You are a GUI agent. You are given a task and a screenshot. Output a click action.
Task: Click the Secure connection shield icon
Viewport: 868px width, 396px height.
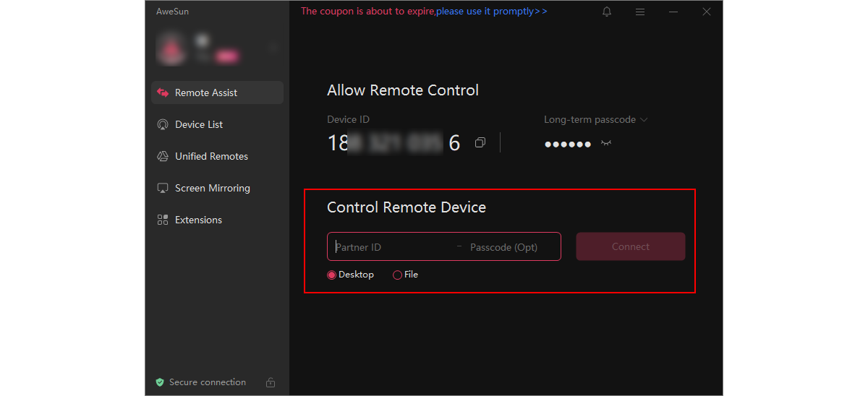(x=160, y=382)
